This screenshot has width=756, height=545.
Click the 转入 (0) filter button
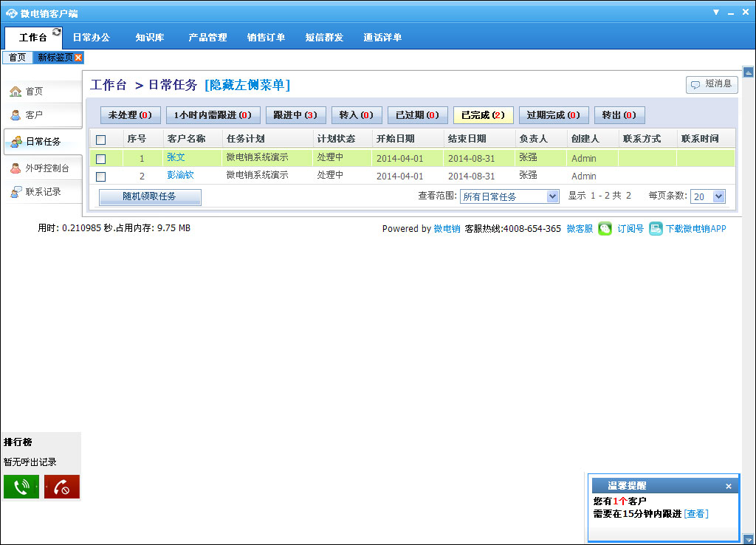pyautogui.click(x=357, y=115)
